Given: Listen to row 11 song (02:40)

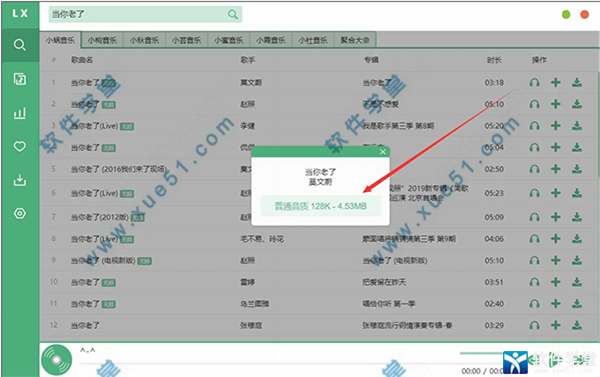Looking at the screenshot, I should coord(535,304).
